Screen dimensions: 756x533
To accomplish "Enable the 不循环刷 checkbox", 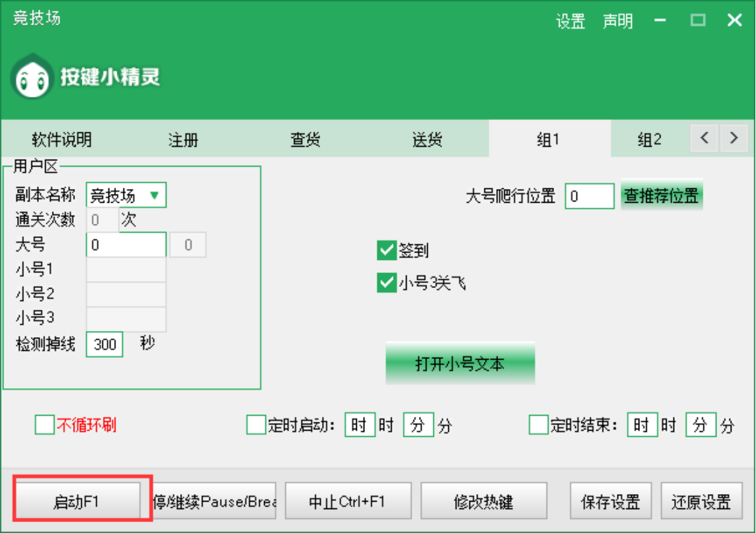I will pyautogui.click(x=44, y=425).
